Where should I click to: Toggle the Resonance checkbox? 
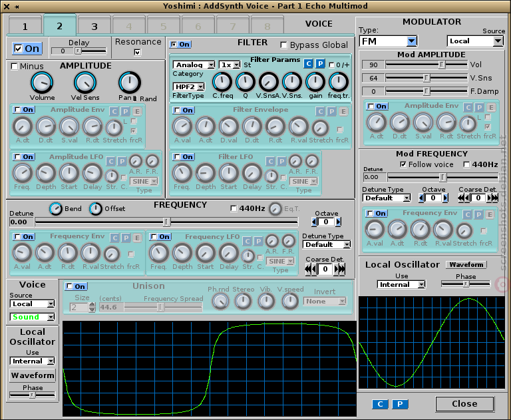(138, 52)
